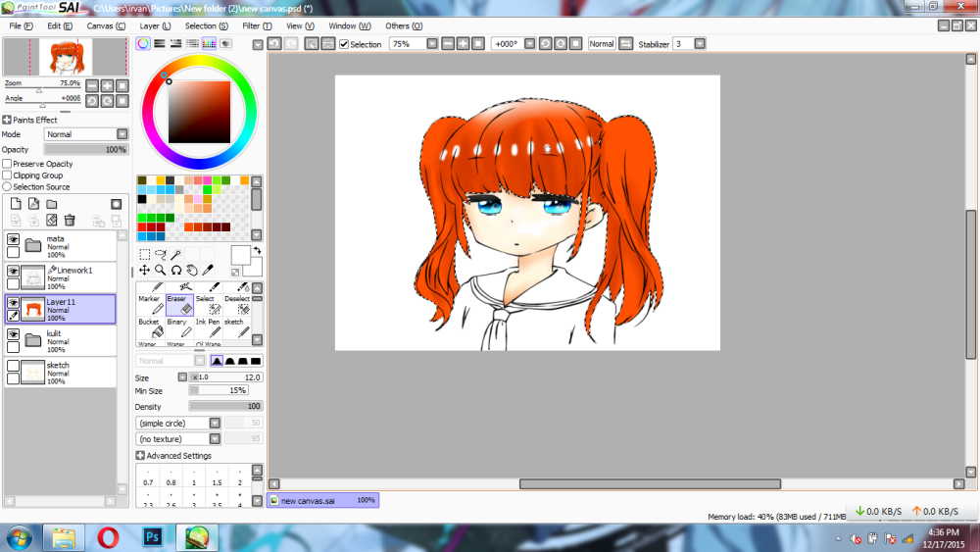Open the Layer menu
Image resolution: width=980 pixels, height=552 pixels.
coord(155,26)
